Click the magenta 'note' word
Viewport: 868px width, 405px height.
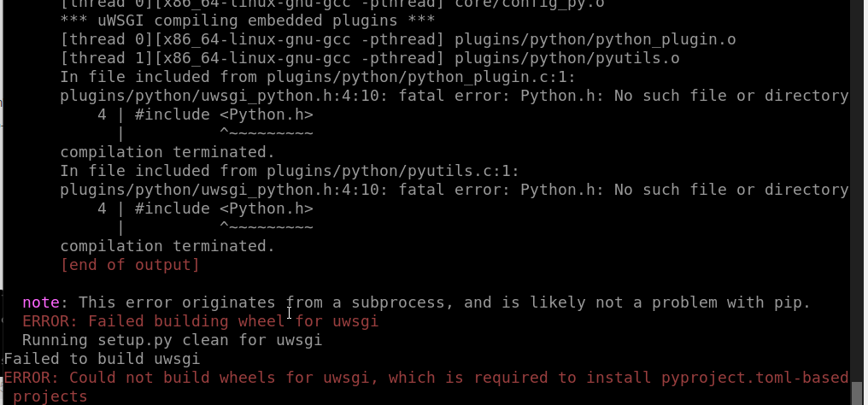[41, 302]
